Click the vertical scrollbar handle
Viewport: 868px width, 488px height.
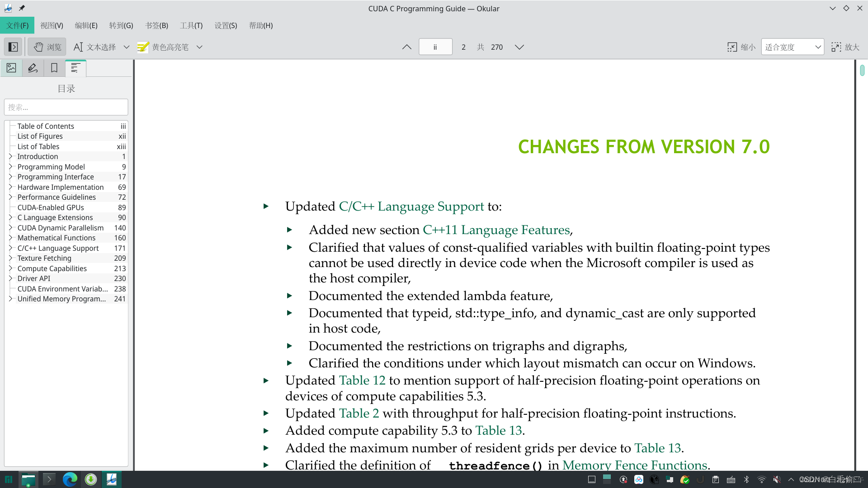(x=862, y=70)
